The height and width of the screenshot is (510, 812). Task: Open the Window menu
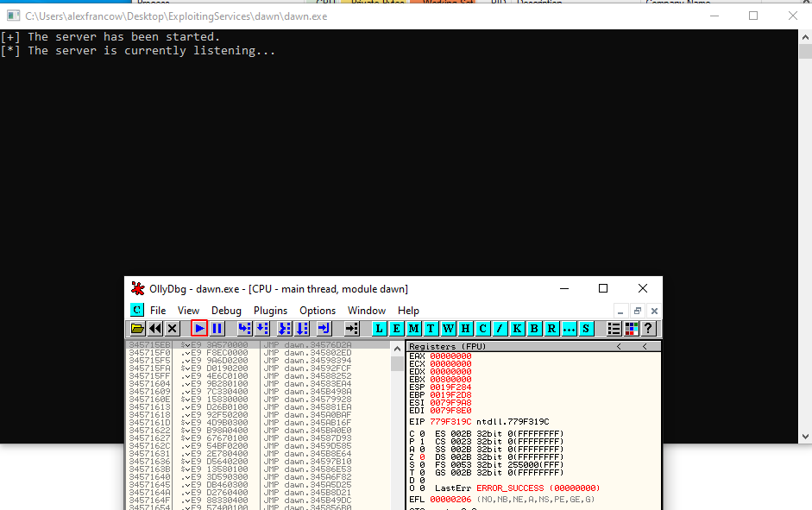click(367, 311)
